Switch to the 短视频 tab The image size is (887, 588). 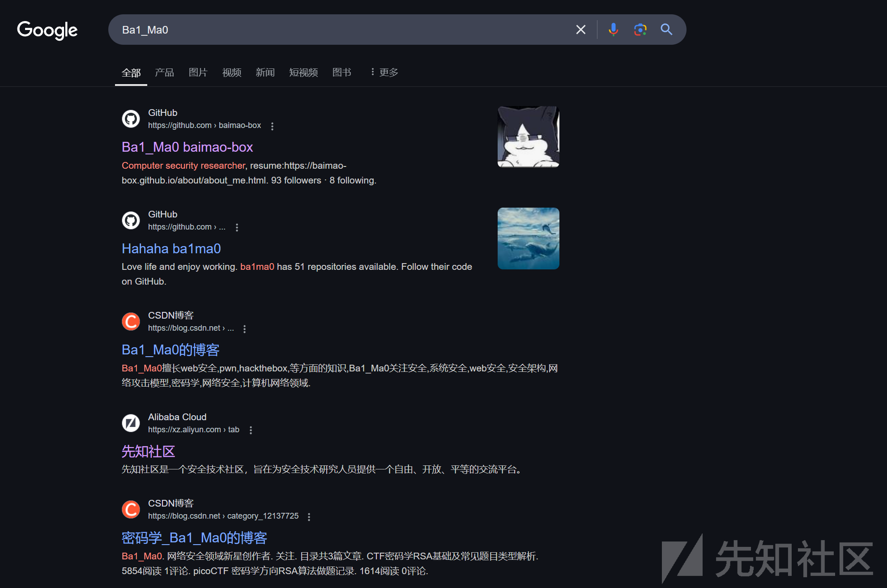point(304,72)
